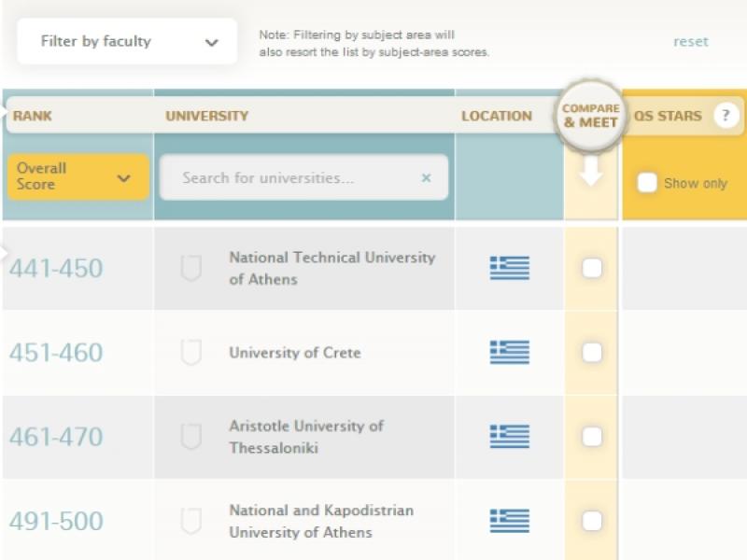This screenshot has height=560, width=747.
Task: Open the Filter by faculty dropdown
Action: pos(128,42)
